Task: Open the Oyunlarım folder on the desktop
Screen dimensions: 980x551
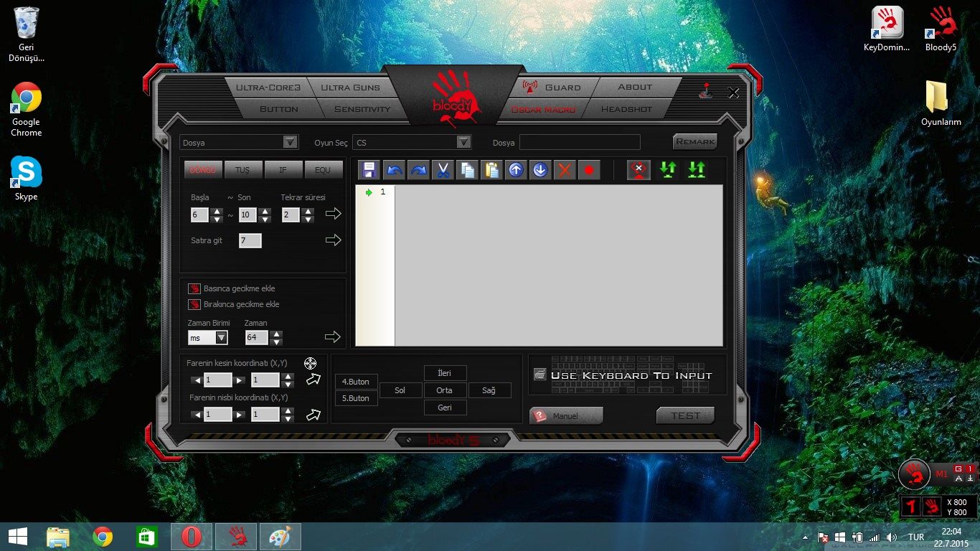Action: click(x=941, y=103)
